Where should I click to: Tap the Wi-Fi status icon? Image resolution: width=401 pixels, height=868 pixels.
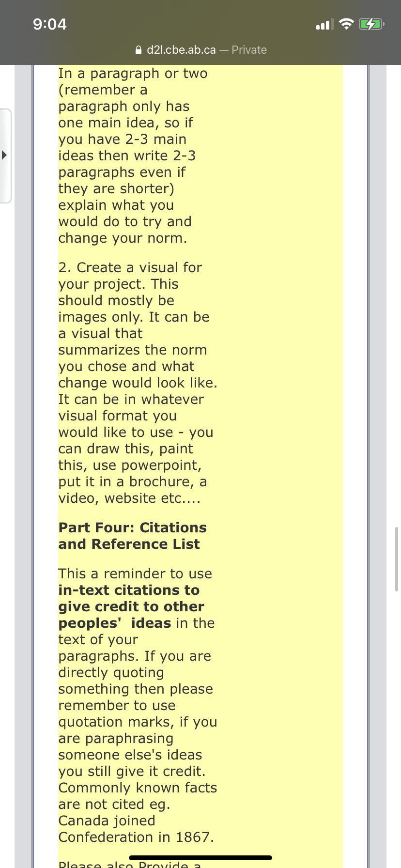tap(346, 24)
